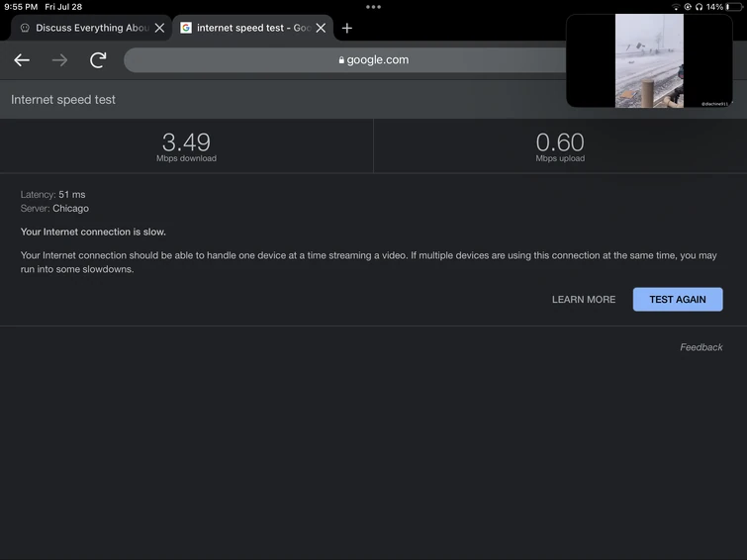Close the internet speed test tab
This screenshot has height=560, width=747.
coord(322,28)
